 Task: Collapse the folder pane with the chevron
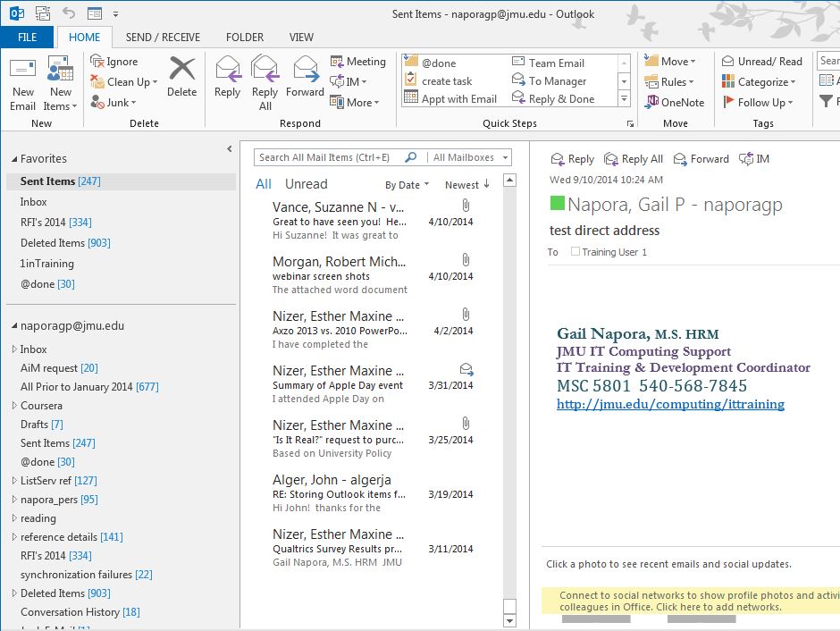click(230, 149)
